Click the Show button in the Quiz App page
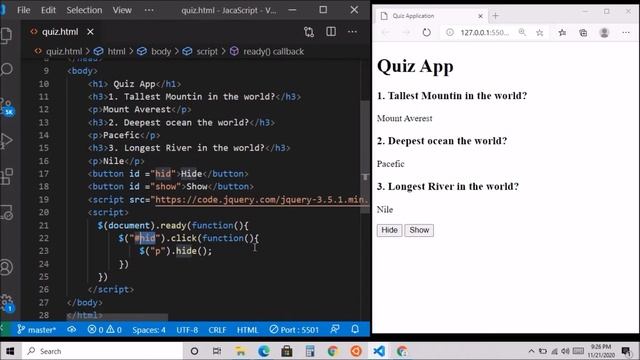 pos(419,230)
